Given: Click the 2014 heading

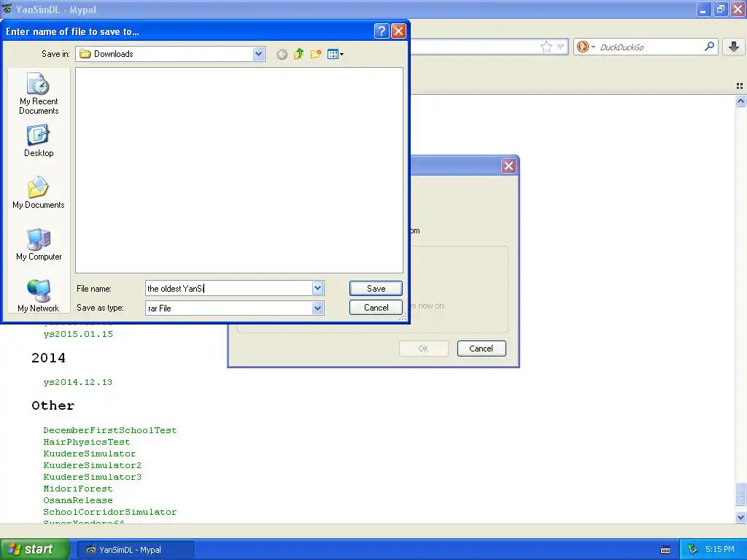Looking at the screenshot, I should click(49, 358).
